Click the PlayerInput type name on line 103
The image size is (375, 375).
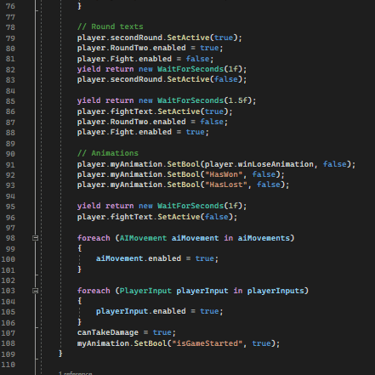pyautogui.click(x=145, y=291)
